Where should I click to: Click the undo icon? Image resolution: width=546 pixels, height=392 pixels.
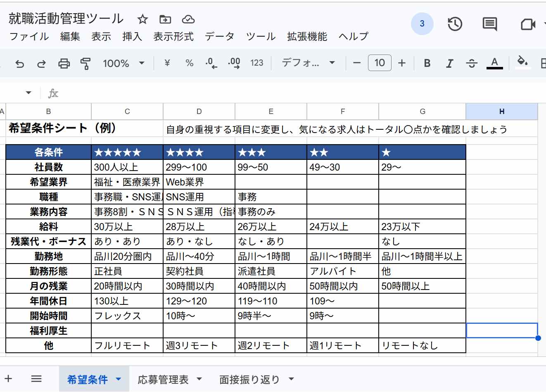click(x=20, y=63)
